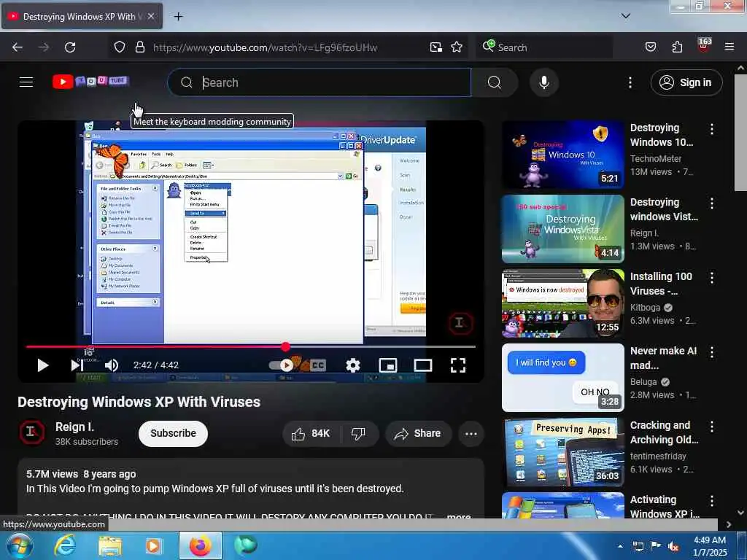Open the picture-in-picture icon in the address bar
Image resolution: width=747 pixels, height=560 pixels.
click(x=436, y=47)
